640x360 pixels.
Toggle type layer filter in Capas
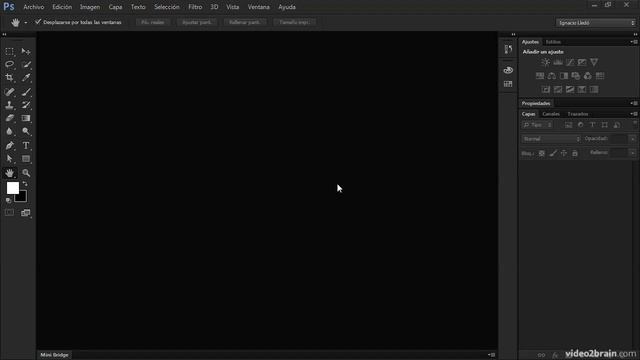tap(592, 125)
